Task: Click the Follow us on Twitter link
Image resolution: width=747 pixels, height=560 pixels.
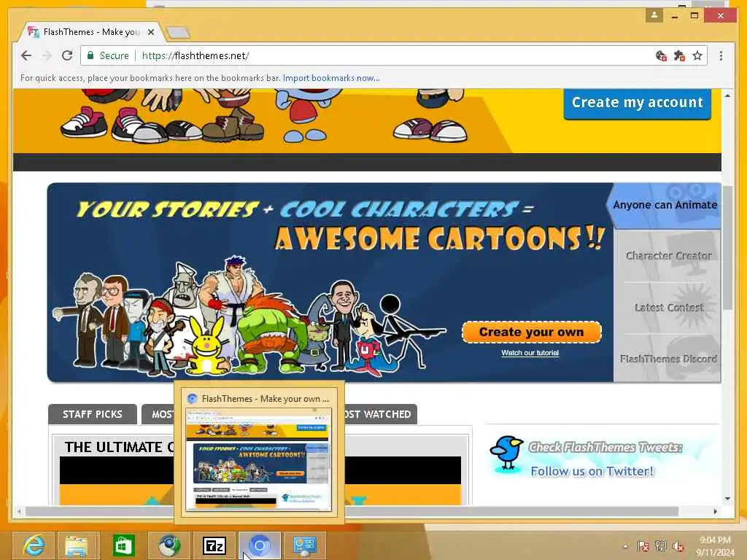Action: pos(592,472)
